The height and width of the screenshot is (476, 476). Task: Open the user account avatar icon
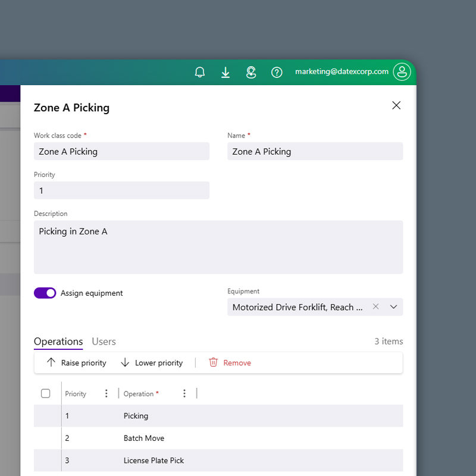(402, 72)
